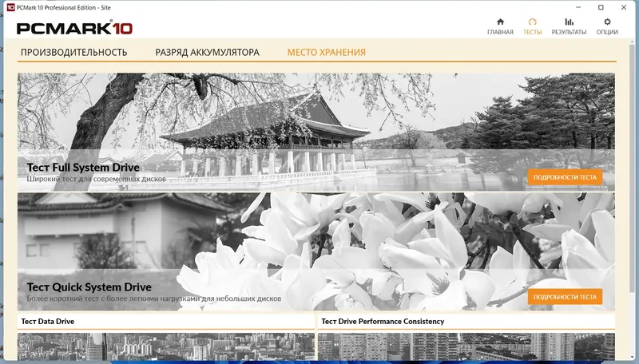639x364 pixels.
Task: Maximize the PCMark 10 window
Action: click(x=601, y=7)
